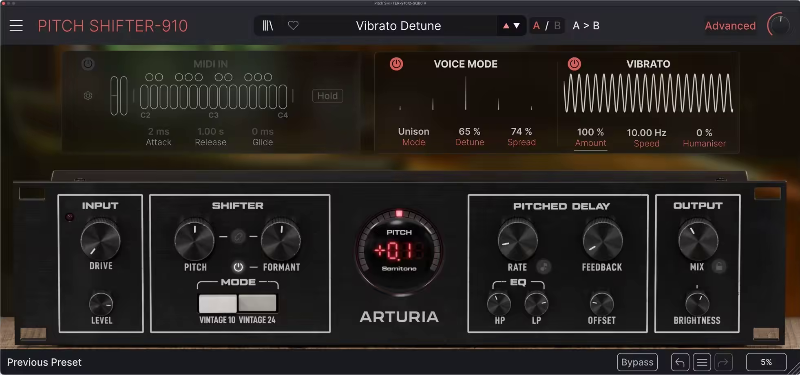Select Vintage 24 mode
Viewport: 800px width, 375px height.
pyautogui.click(x=257, y=303)
